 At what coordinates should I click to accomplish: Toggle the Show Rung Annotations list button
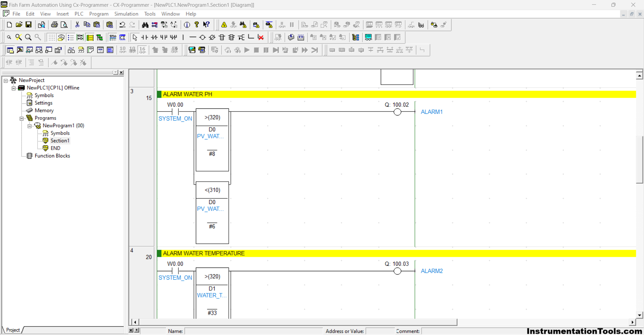tap(71, 37)
